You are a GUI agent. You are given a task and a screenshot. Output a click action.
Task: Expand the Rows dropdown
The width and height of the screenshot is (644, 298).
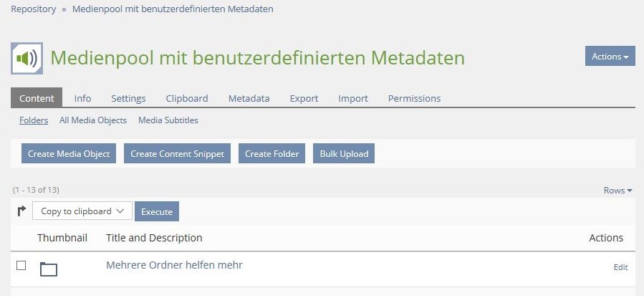[x=617, y=190]
